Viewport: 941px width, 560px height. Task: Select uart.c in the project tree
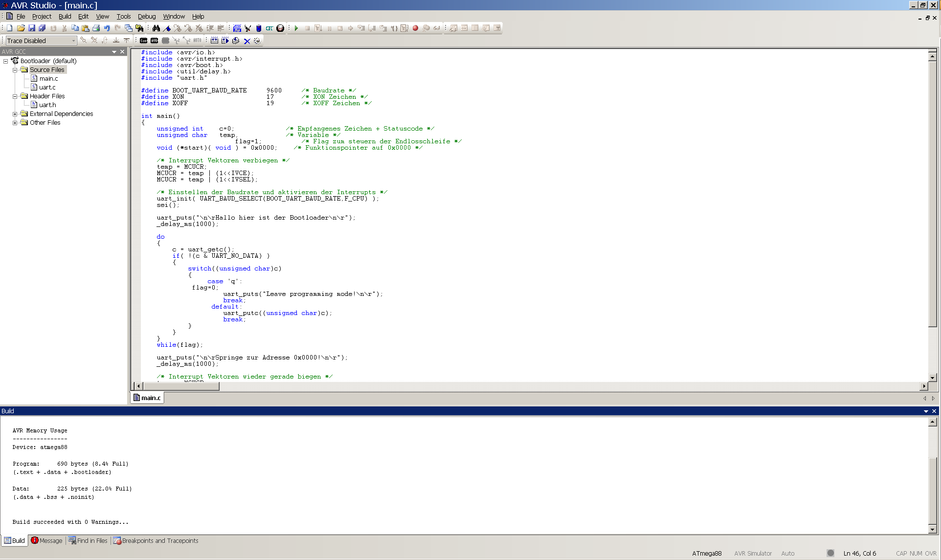[x=47, y=88]
